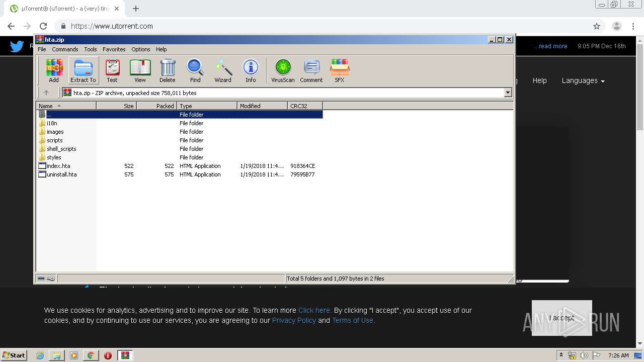
Task: Click the Twitter bird icon
Action: click(17, 46)
